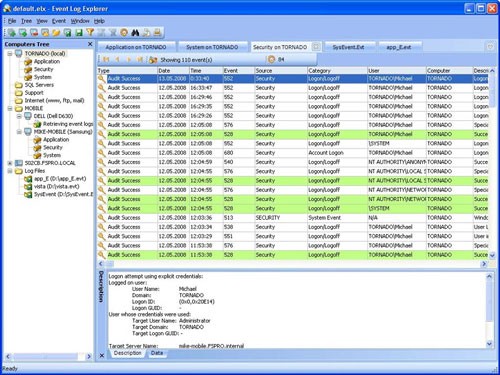Sort by the Category column header
500x375 pixels.
click(x=337, y=71)
